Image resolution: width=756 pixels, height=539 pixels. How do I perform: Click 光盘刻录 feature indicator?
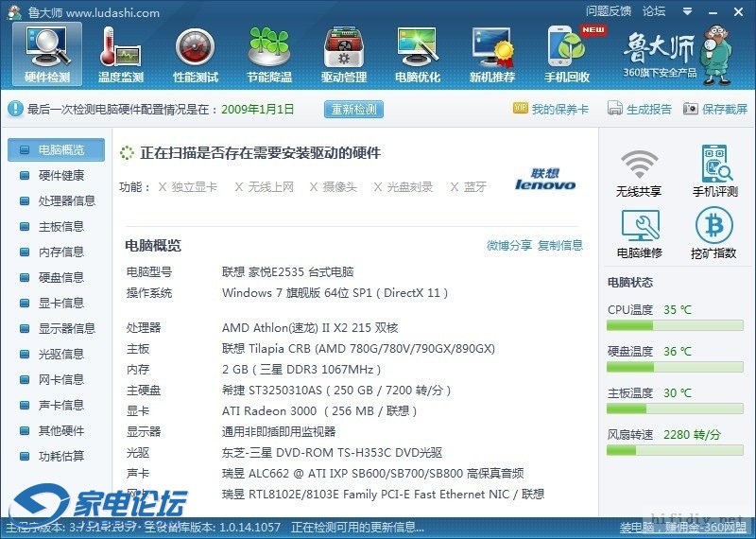click(404, 187)
